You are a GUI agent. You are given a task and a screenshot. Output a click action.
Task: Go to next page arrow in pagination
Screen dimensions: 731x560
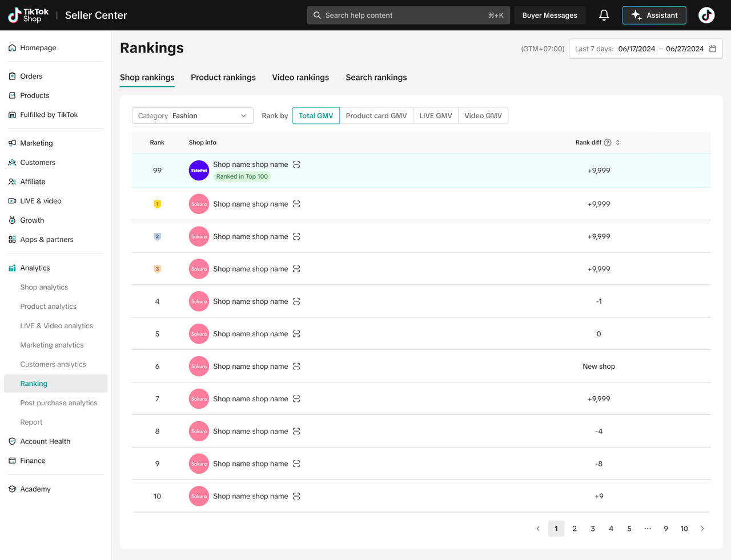[x=702, y=529]
